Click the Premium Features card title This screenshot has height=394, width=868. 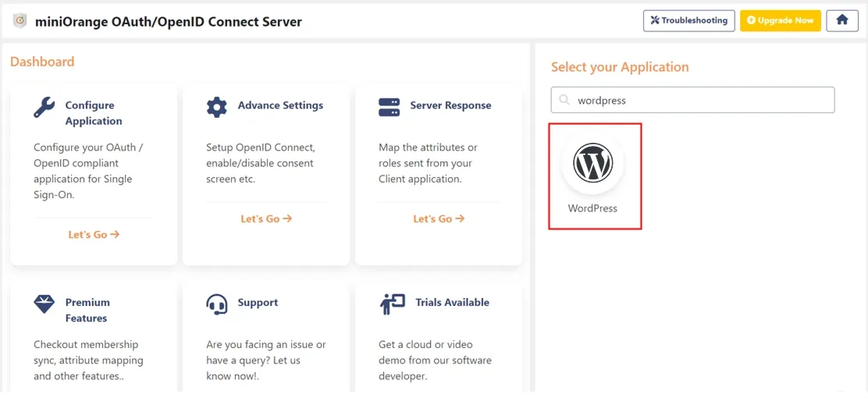click(87, 310)
